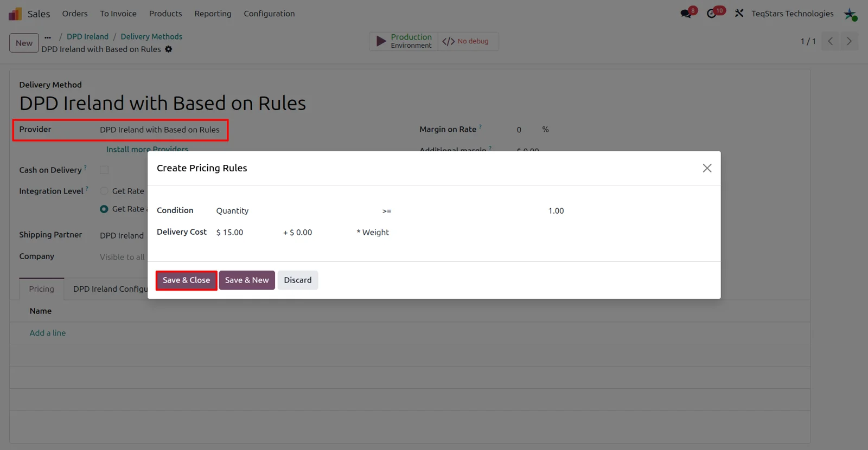Switch to the Pricing tab
Viewport: 868px width, 450px height.
[x=42, y=289]
